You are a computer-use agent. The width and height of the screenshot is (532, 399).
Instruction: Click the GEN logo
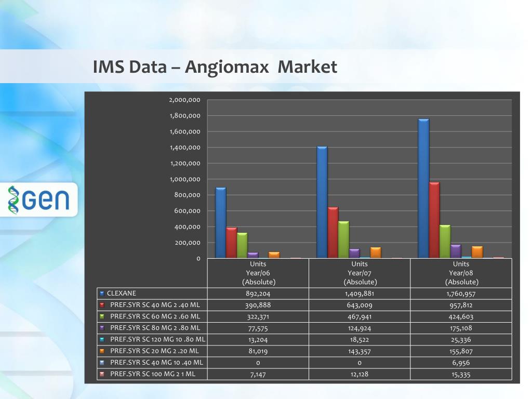point(38,200)
